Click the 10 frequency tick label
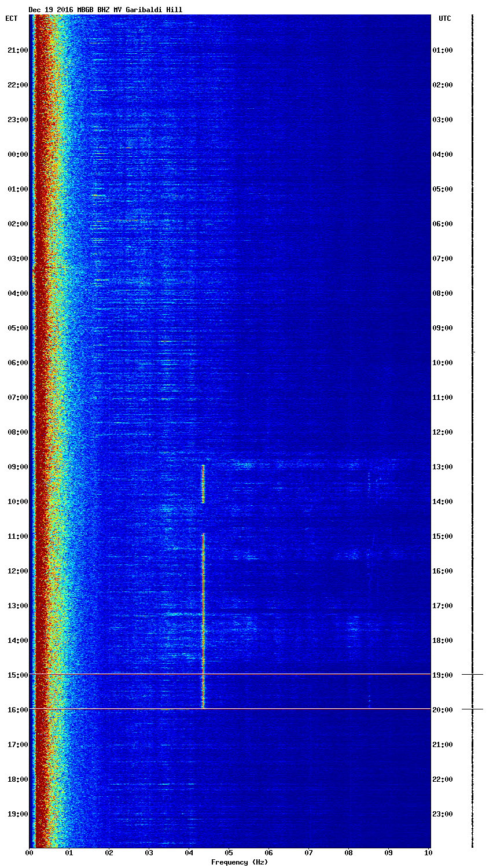 (x=428, y=853)
